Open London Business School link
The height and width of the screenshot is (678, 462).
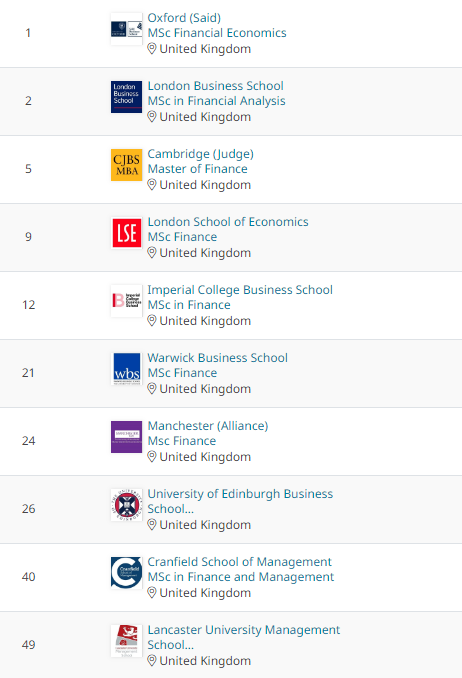215,86
